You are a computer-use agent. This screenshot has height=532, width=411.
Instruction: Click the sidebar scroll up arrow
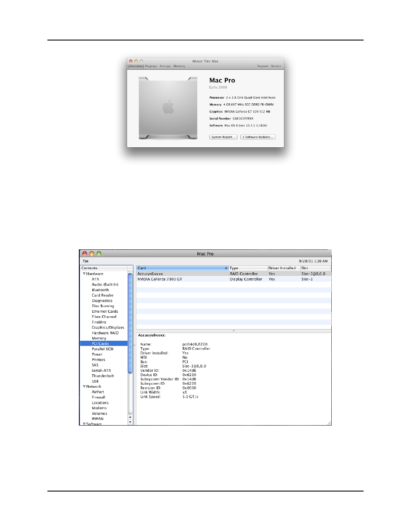coord(130,417)
